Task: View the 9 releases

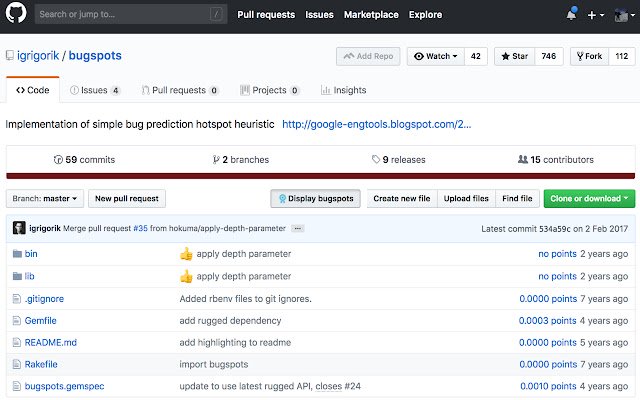Action: (x=399, y=160)
